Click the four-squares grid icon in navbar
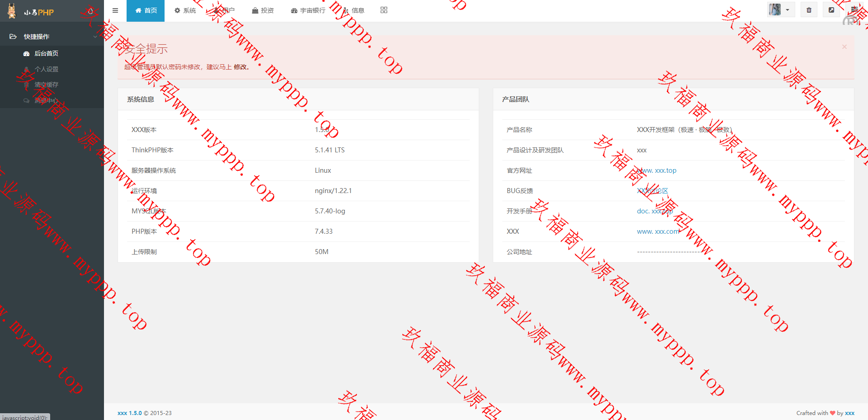Viewport: 868px width, 420px height. [x=384, y=10]
